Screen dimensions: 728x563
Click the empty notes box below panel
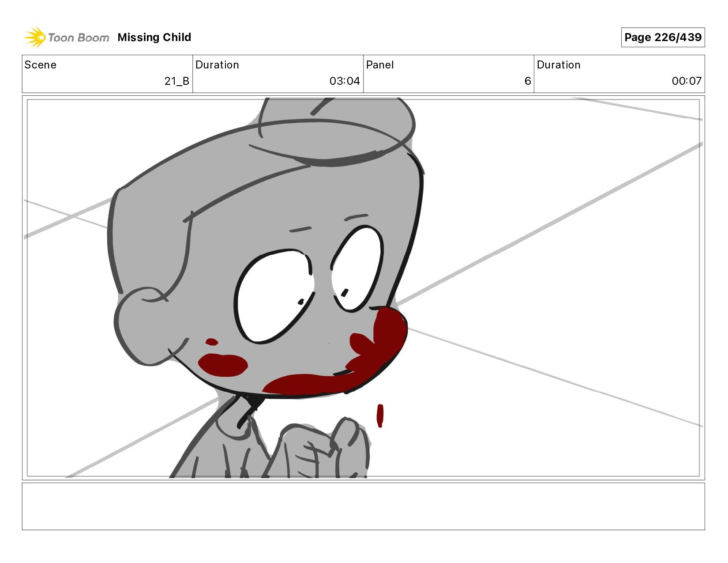[x=363, y=506]
